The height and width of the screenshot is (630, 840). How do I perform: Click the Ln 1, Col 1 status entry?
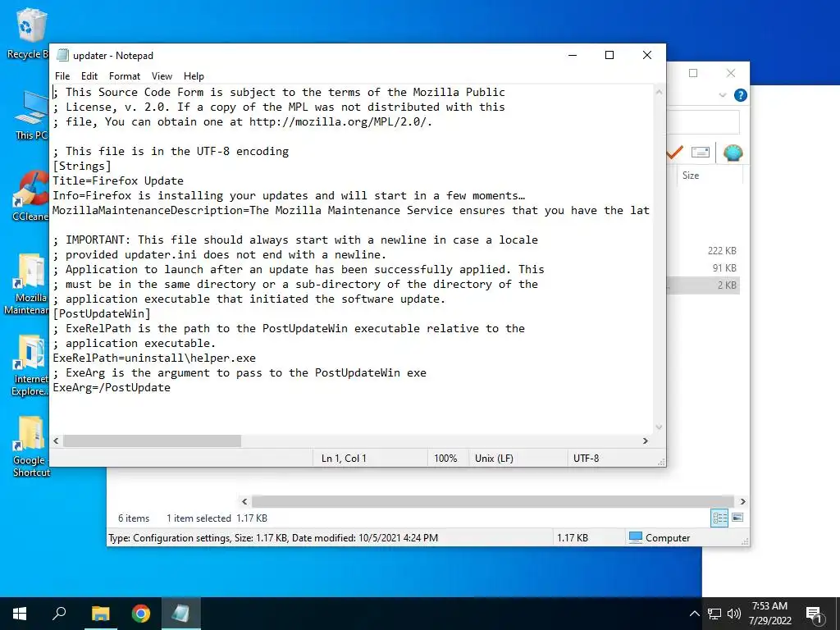click(x=344, y=458)
